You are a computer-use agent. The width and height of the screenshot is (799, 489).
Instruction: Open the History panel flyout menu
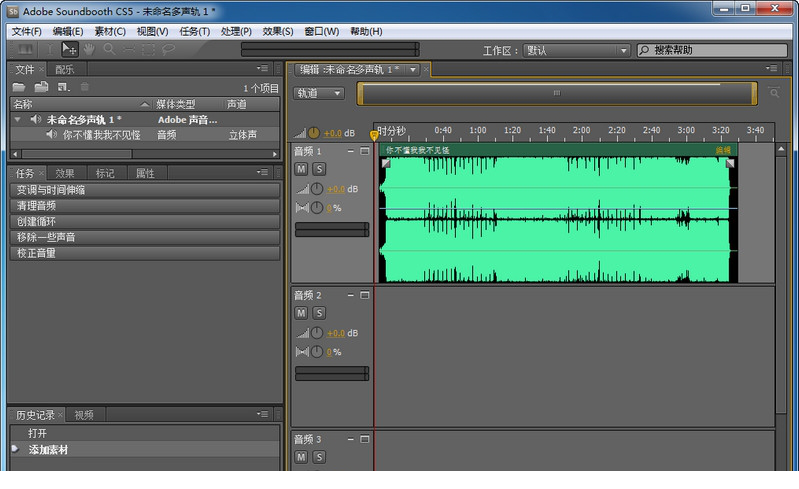[x=262, y=414]
